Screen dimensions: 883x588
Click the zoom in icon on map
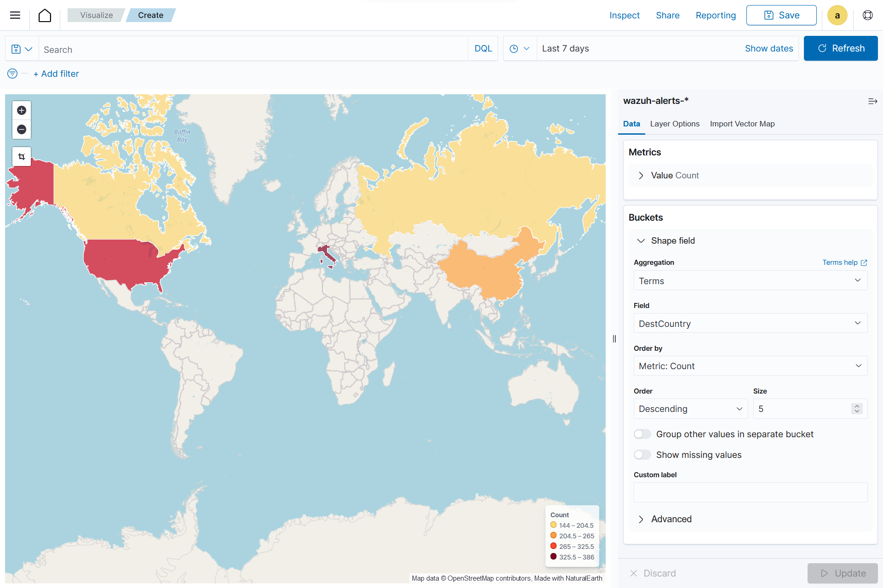[22, 110]
